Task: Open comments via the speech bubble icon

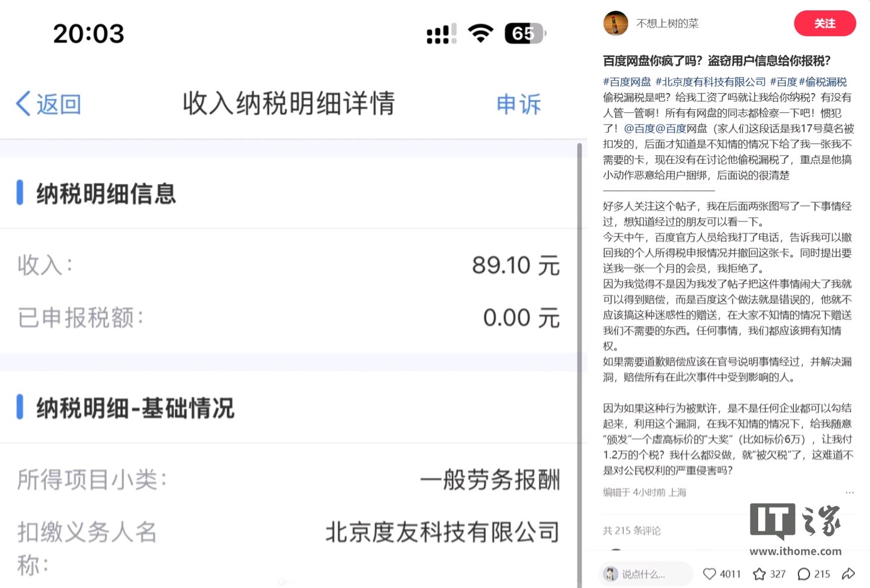Action: point(804,574)
